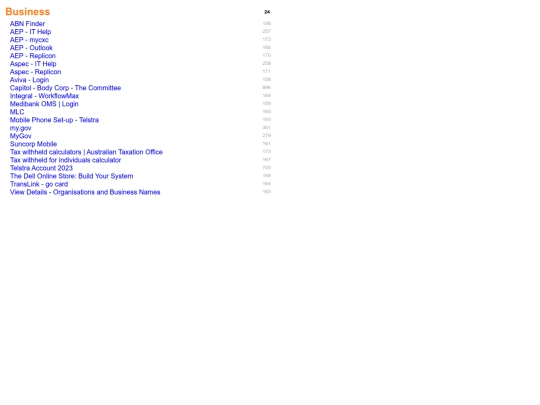Open Capitol - Body Corp - The Committee
540x405 pixels.
65,88
